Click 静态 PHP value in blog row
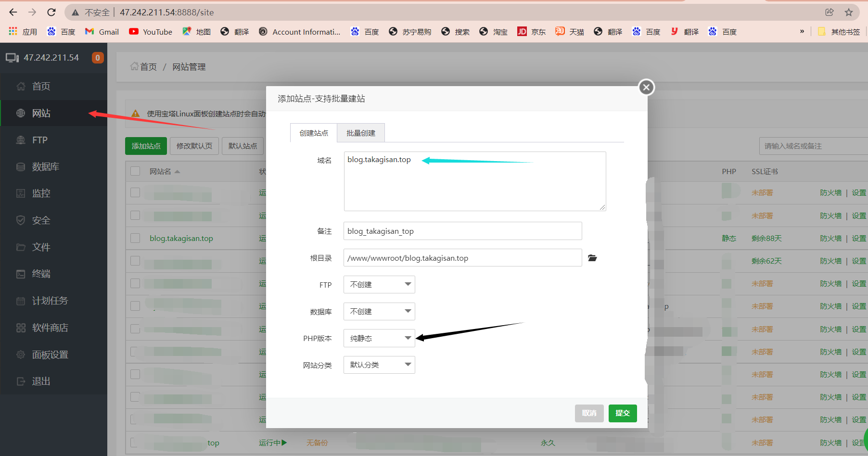The image size is (868, 456). pyautogui.click(x=729, y=238)
